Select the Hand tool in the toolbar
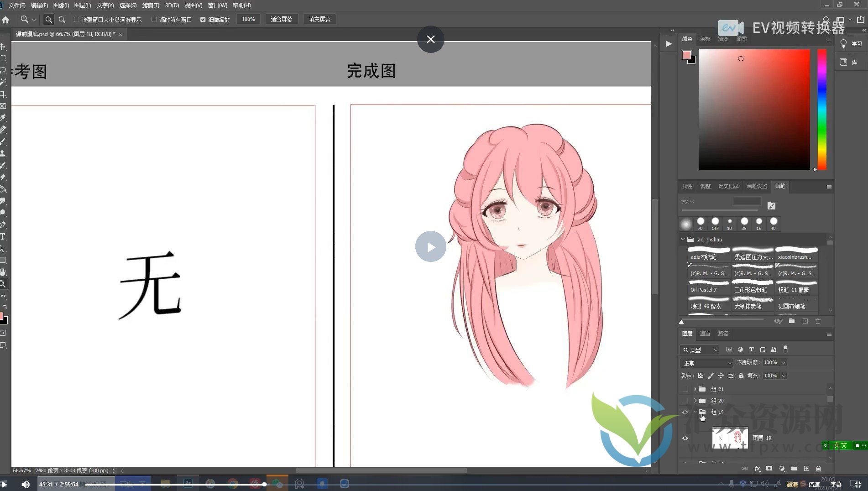 3,272
